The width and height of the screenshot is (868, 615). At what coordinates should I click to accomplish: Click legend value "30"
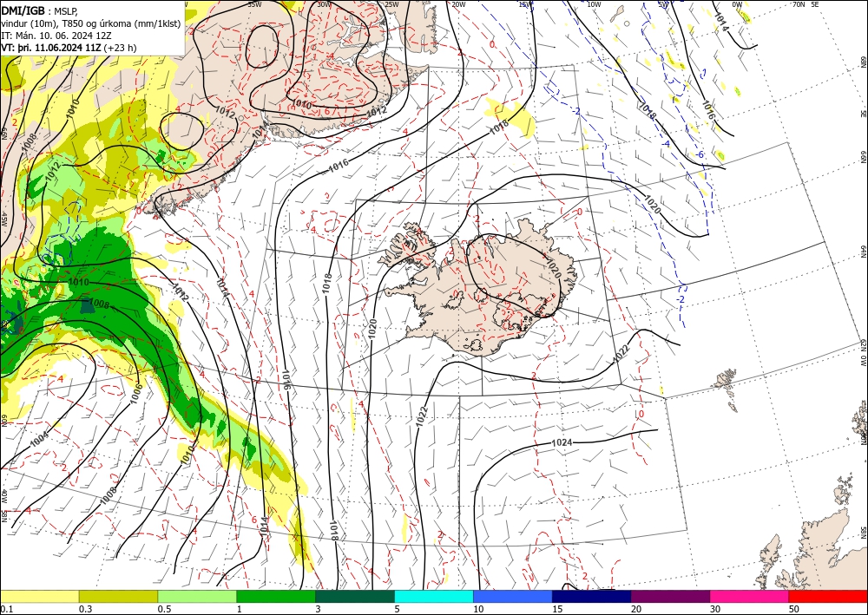click(x=715, y=609)
